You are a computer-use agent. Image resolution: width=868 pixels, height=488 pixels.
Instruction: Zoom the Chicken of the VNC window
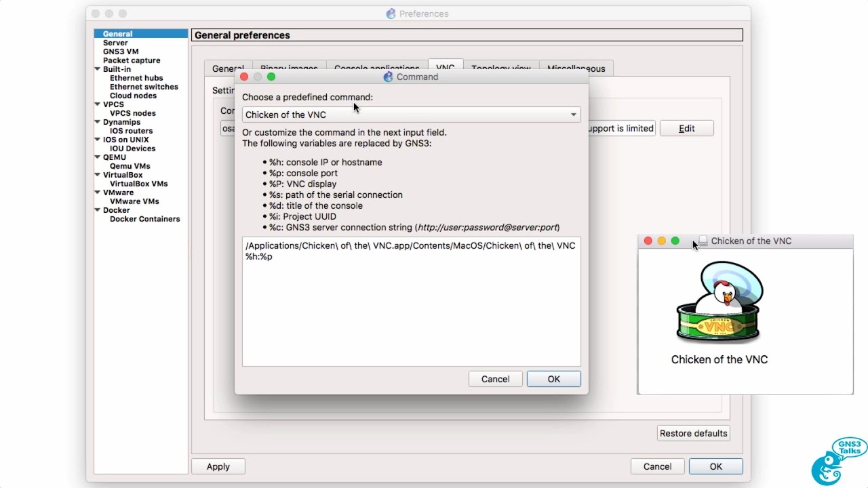point(675,241)
